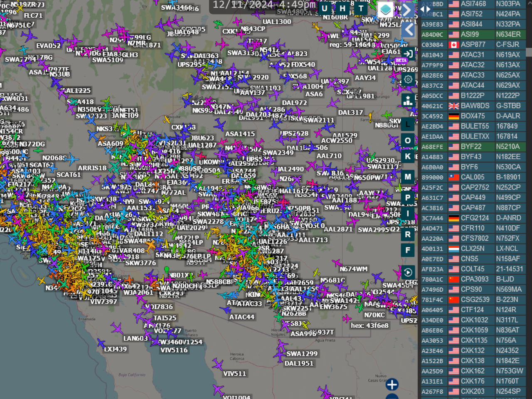This screenshot has width=532, height=399.
Task: Select the aircraft icon labeled VOI1004
Action: pos(218,390)
